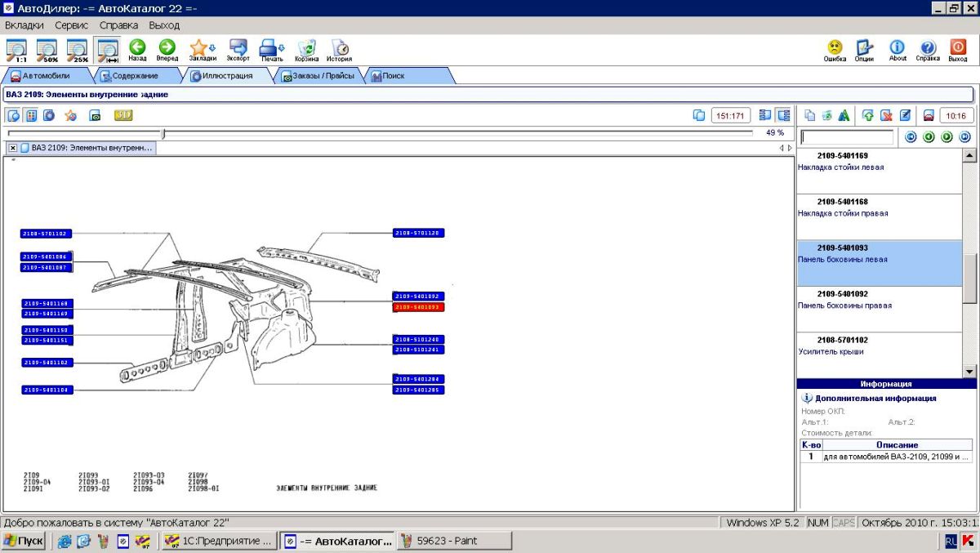The width and height of the screenshot is (980, 553).
Task: Open the Корзина basket
Action: click(307, 51)
